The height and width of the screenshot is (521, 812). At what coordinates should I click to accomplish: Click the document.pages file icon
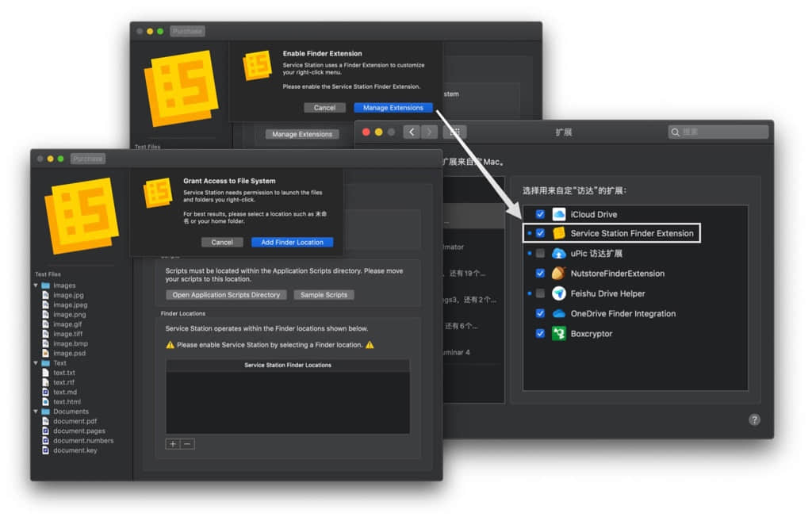point(45,431)
